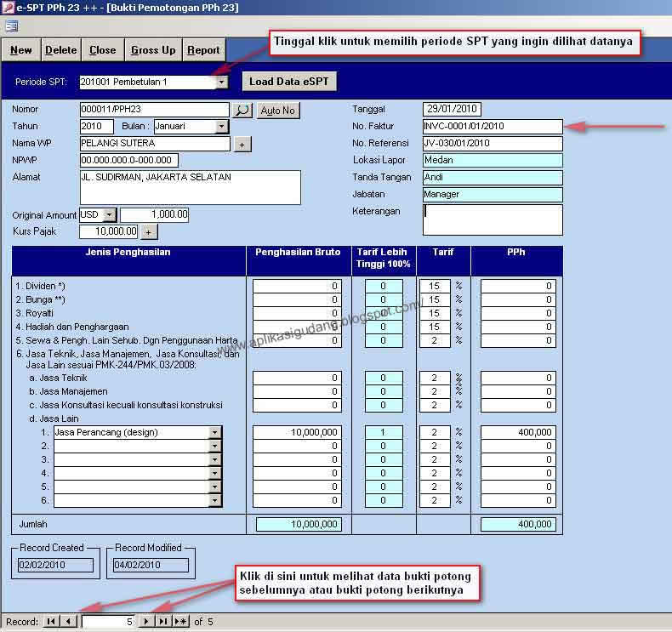672x632 pixels.
Task: Click the Report button
Action: [203, 50]
